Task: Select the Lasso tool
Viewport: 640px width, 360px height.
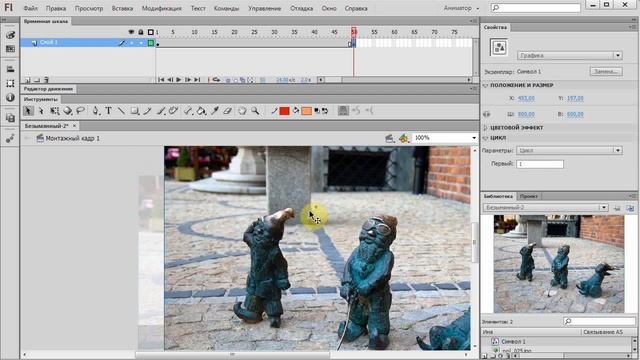Action: point(80,111)
